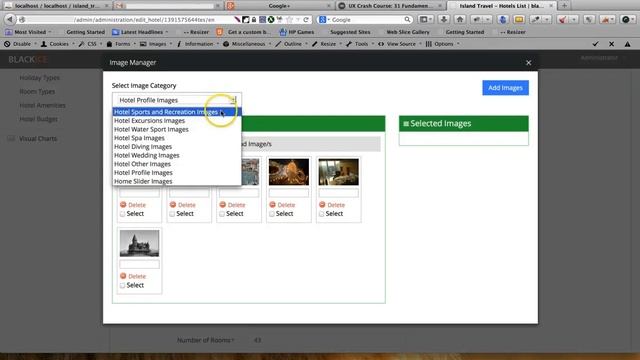Click the Most Visited bookmark icon
Screen dimensions: 640x360
(9, 32)
